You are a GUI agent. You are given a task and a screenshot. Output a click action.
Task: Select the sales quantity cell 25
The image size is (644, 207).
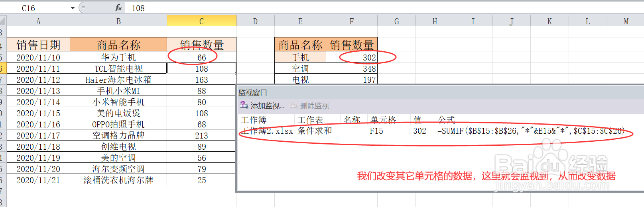201,180
